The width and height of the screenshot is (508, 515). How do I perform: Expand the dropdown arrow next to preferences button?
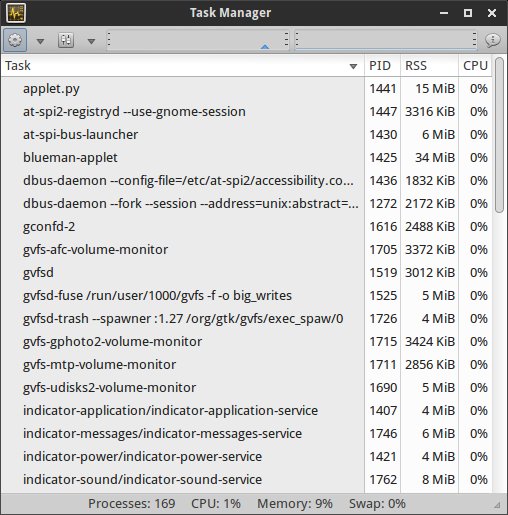(91, 41)
